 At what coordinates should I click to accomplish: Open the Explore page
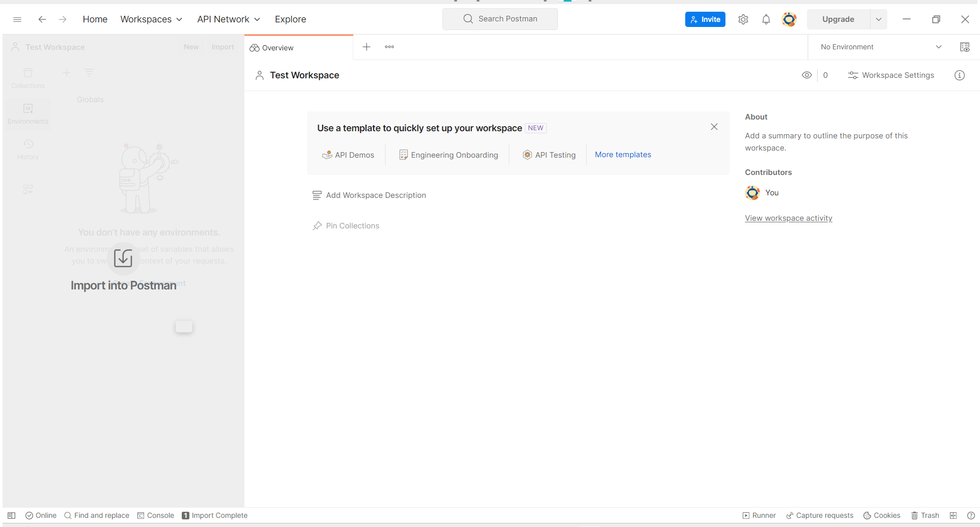(x=290, y=19)
